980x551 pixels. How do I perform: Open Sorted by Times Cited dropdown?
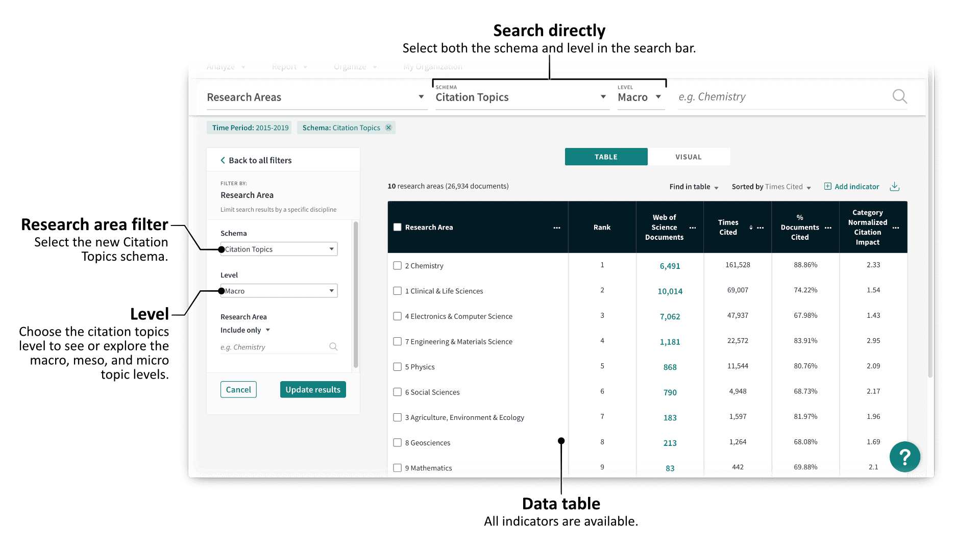[x=771, y=187]
